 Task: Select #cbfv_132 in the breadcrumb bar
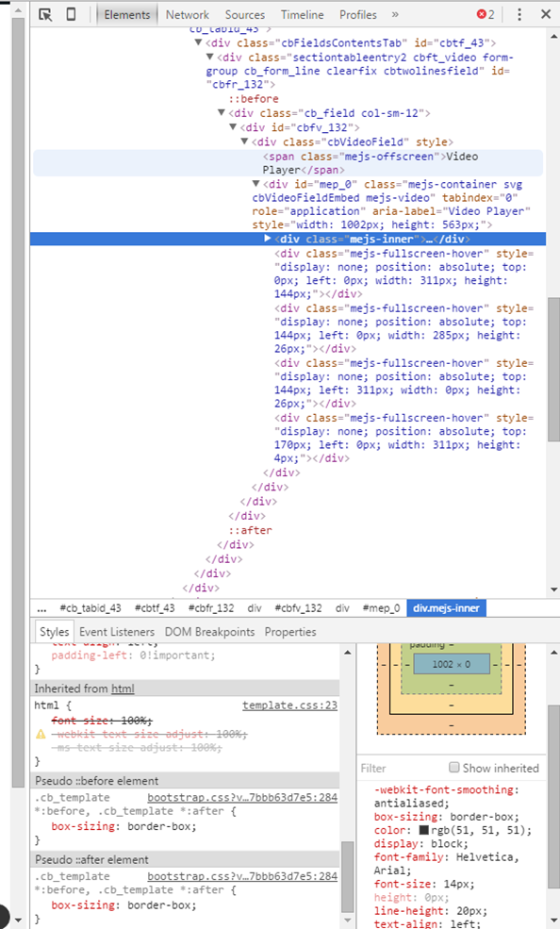click(x=298, y=608)
